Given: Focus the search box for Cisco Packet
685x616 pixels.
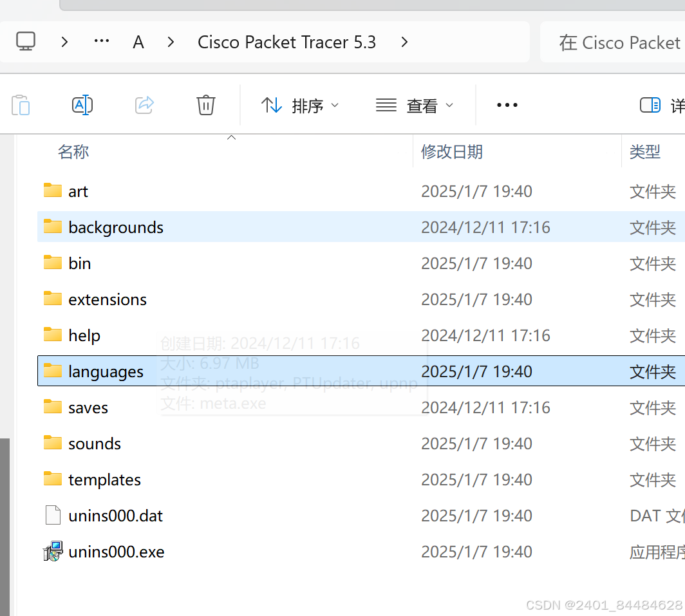Looking at the screenshot, I should (x=612, y=42).
